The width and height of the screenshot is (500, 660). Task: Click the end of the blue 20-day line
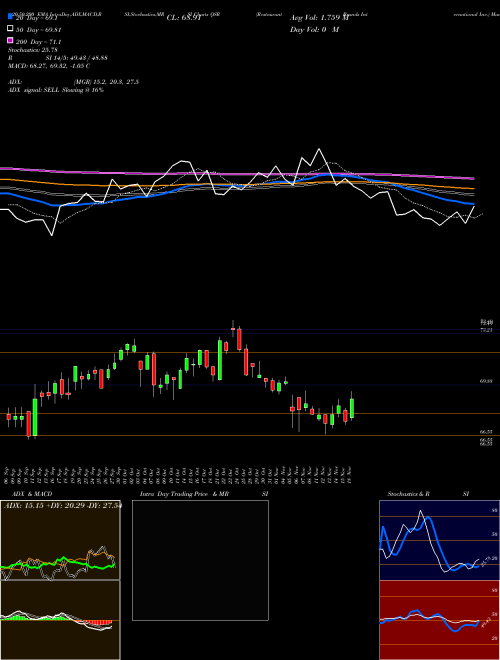pyautogui.click(x=473, y=204)
